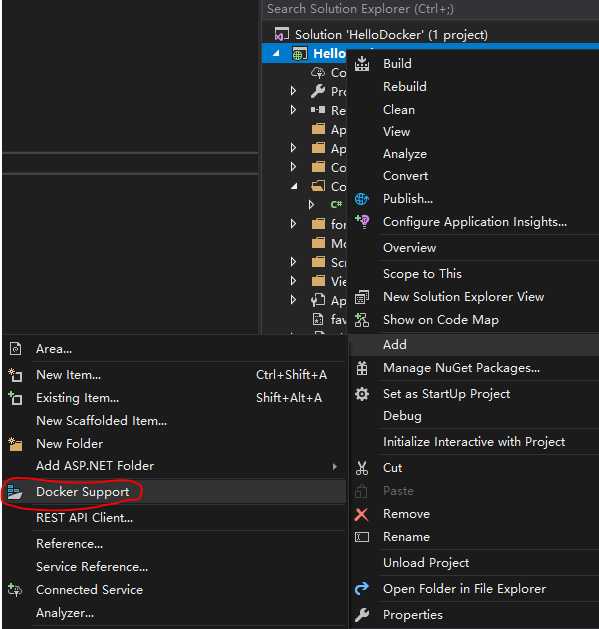This screenshot has height=629, width=599.
Task: Select New Scaffolded Item...
Action: (x=102, y=421)
